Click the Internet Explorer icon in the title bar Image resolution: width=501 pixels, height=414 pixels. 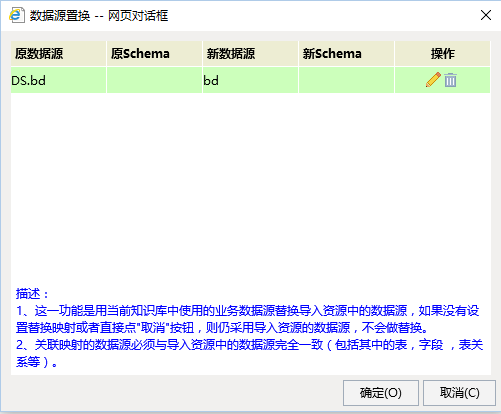[x=16, y=15]
